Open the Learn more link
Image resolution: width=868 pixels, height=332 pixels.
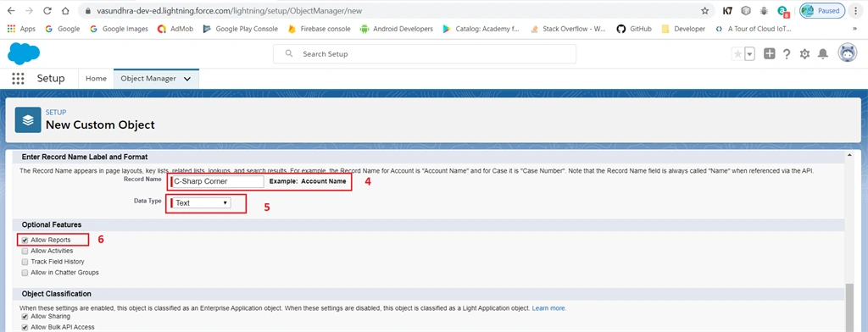point(549,307)
